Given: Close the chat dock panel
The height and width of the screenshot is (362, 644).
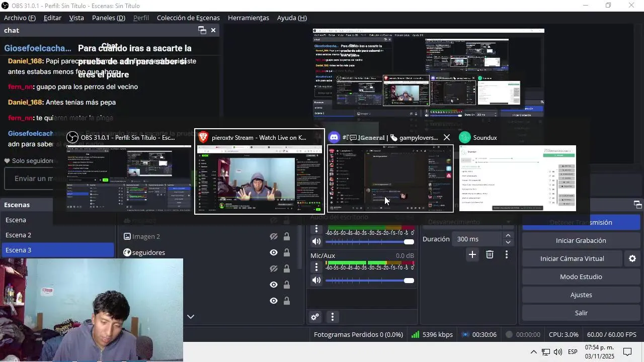Looking at the screenshot, I should tap(213, 30).
